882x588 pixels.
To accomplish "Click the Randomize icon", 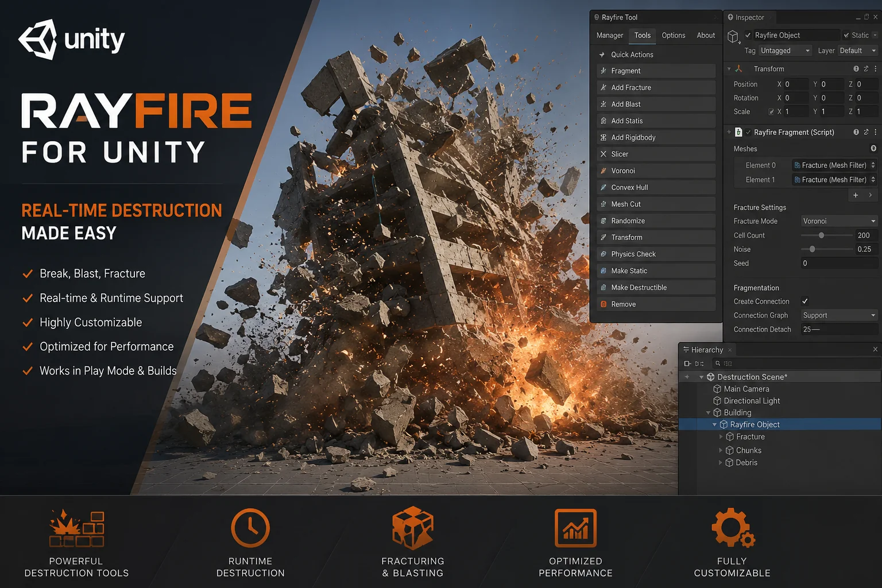I will point(604,220).
